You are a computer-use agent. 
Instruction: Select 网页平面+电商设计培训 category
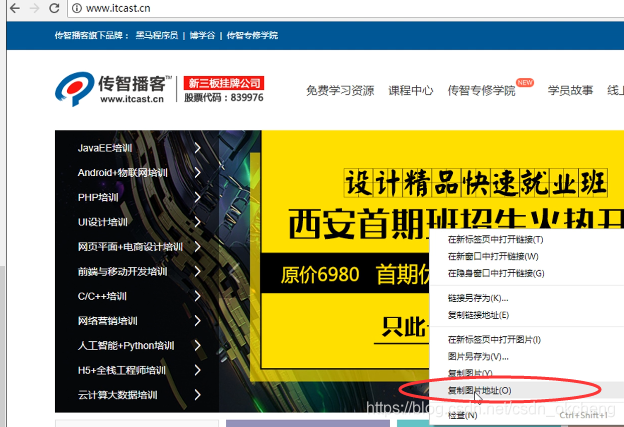[x=130, y=247]
